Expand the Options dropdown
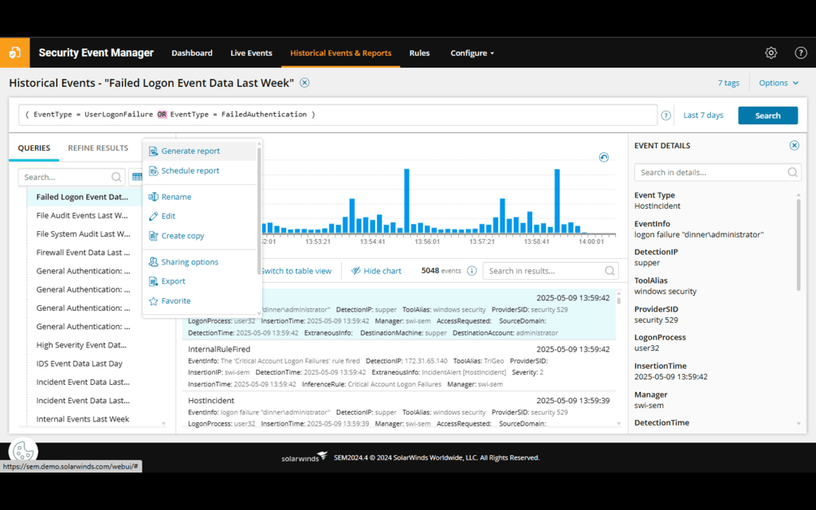Screen dimensions: 816x510 pyautogui.click(x=779, y=83)
